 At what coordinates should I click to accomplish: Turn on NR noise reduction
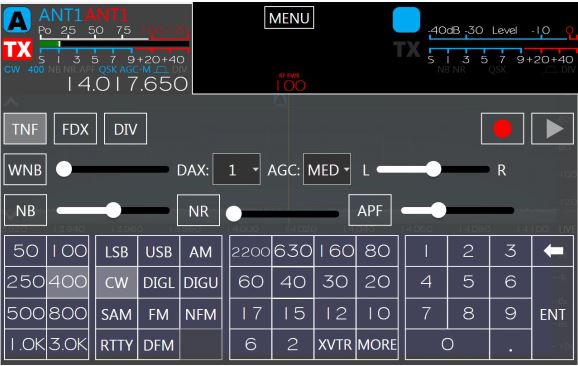[198, 210]
